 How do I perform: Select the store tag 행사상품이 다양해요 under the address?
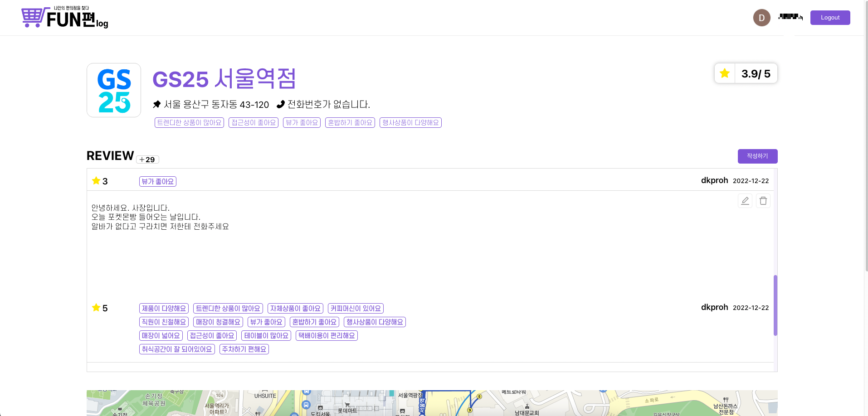(410, 122)
